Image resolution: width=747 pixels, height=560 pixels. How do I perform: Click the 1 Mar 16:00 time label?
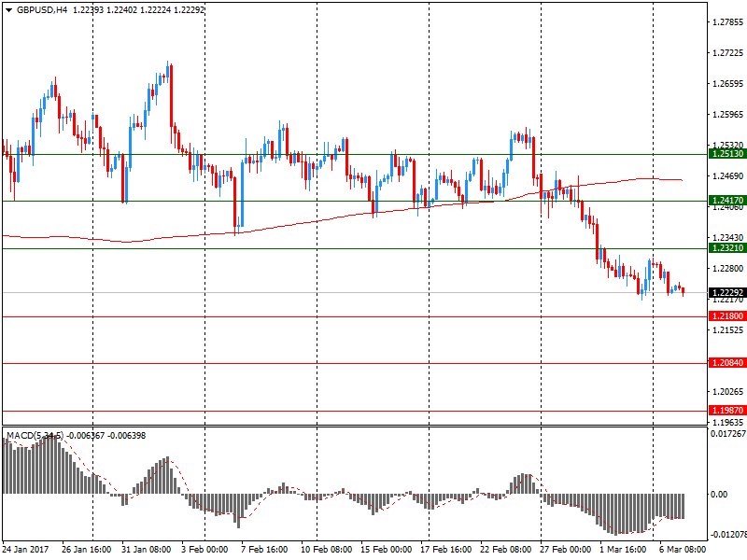click(x=623, y=549)
